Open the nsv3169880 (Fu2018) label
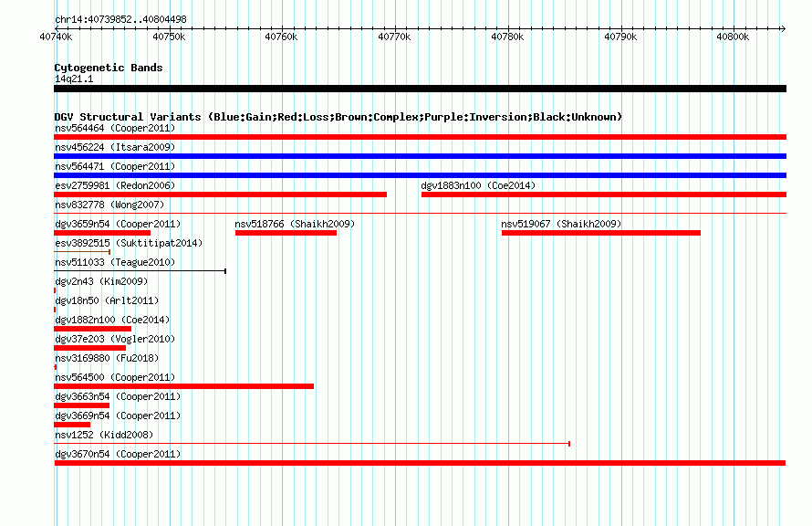 point(107,358)
